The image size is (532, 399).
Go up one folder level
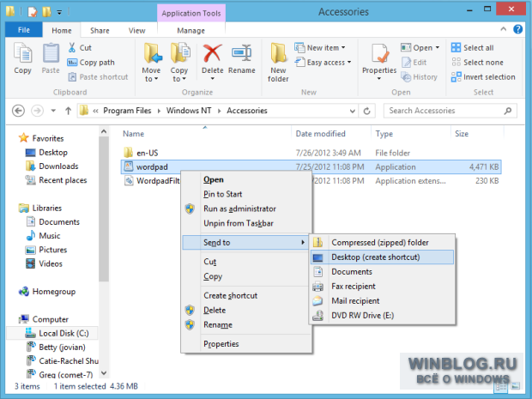click(68, 111)
